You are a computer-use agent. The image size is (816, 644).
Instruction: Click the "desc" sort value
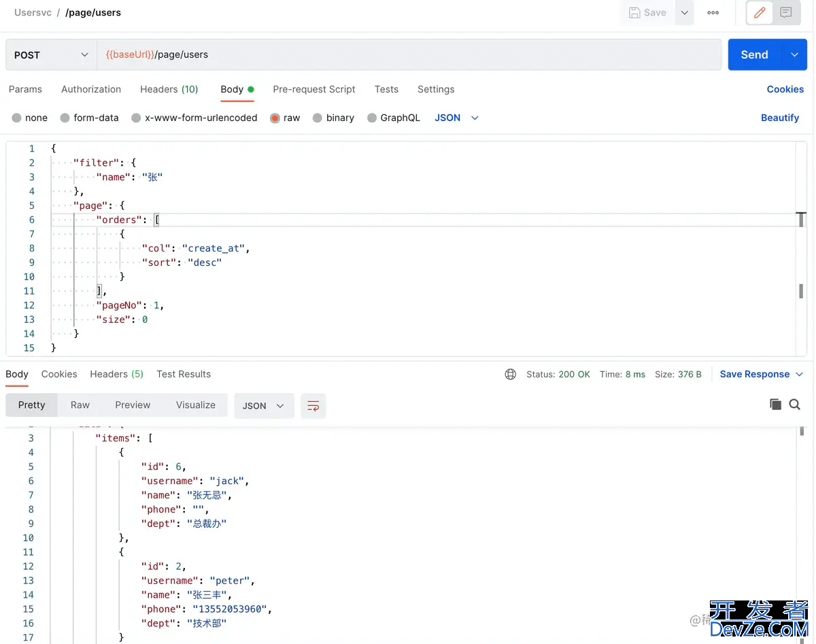coord(205,262)
